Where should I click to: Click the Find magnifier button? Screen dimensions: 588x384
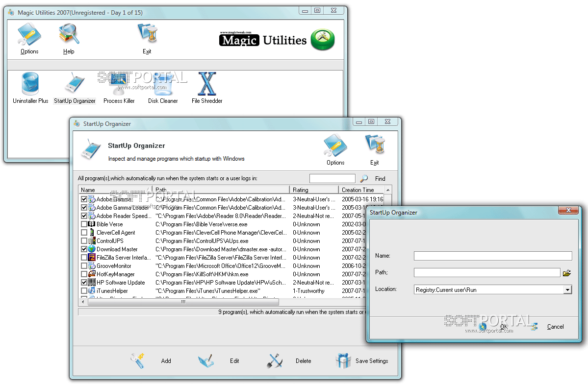[x=364, y=178]
